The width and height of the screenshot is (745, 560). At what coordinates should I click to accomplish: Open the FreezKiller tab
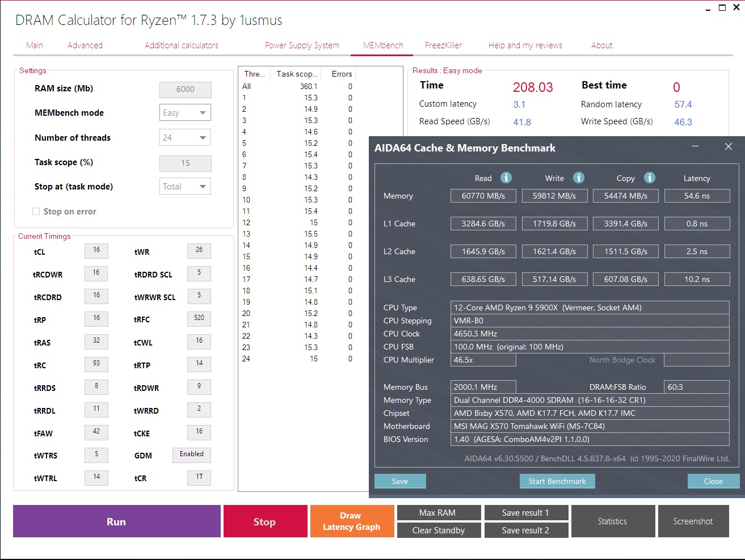(x=443, y=45)
